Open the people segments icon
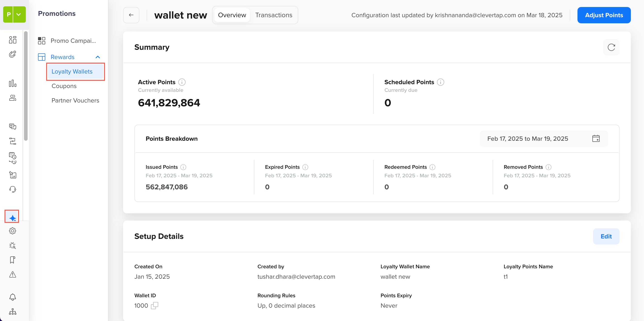 pos(12,98)
